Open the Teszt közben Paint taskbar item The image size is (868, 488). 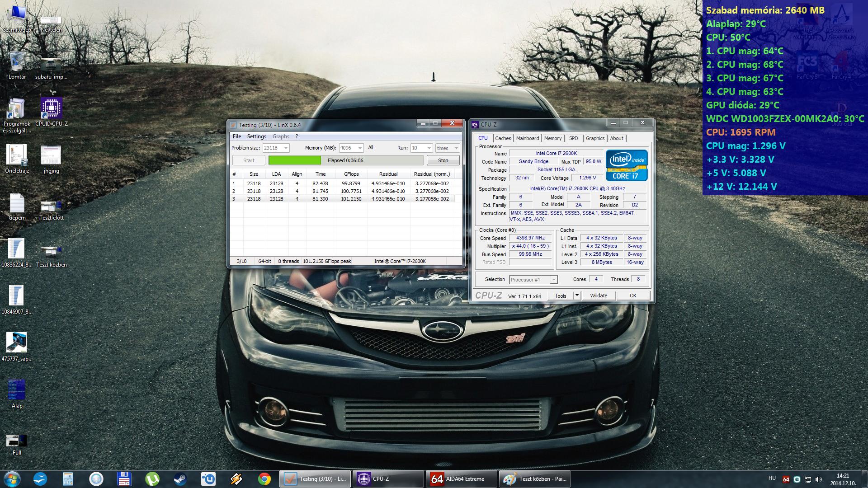pos(534,479)
